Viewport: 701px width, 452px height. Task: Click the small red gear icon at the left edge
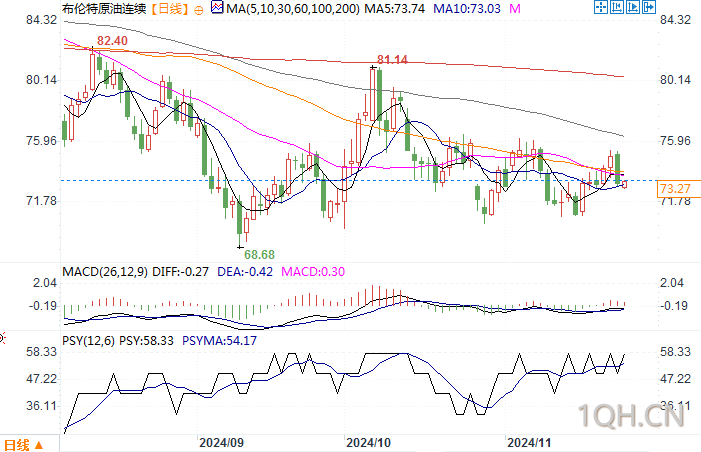point(2,338)
